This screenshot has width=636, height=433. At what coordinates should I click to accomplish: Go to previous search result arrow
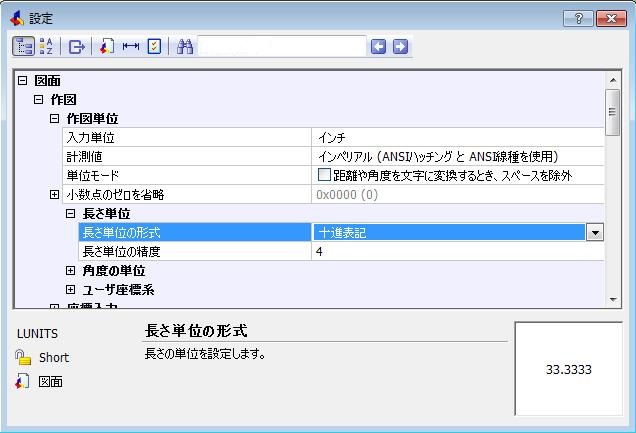pos(378,47)
